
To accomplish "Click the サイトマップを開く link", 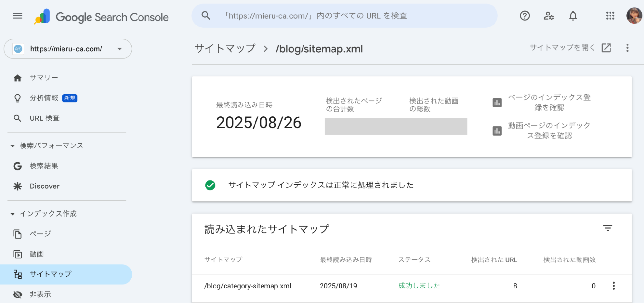I will click(562, 47).
